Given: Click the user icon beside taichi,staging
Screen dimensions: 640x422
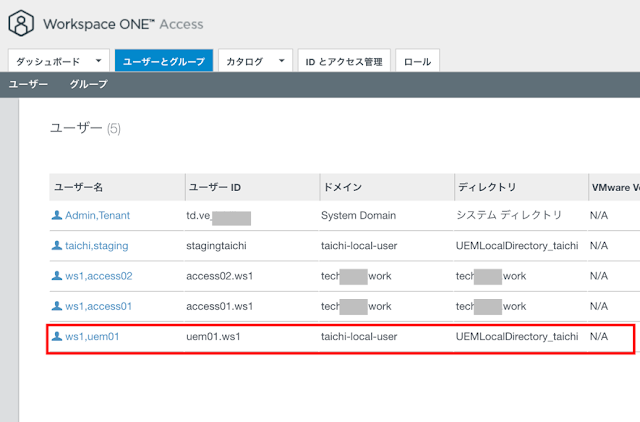Looking at the screenshot, I should click(x=57, y=245).
